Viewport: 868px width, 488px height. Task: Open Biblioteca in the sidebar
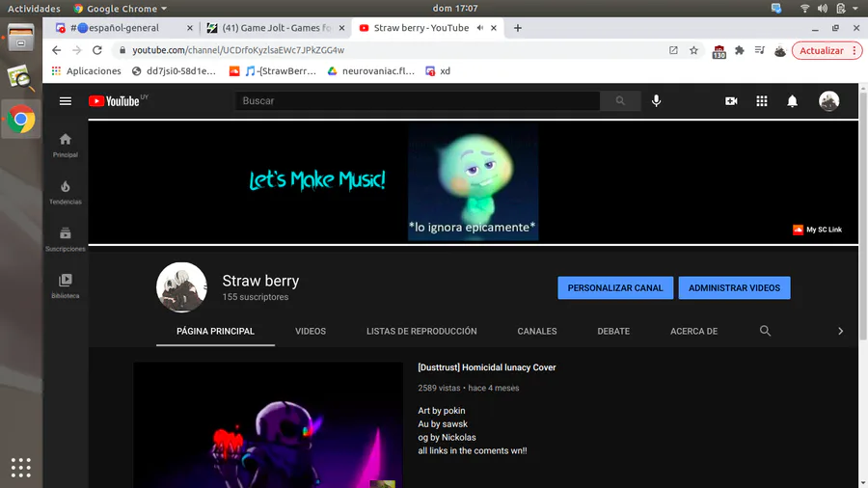66,286
